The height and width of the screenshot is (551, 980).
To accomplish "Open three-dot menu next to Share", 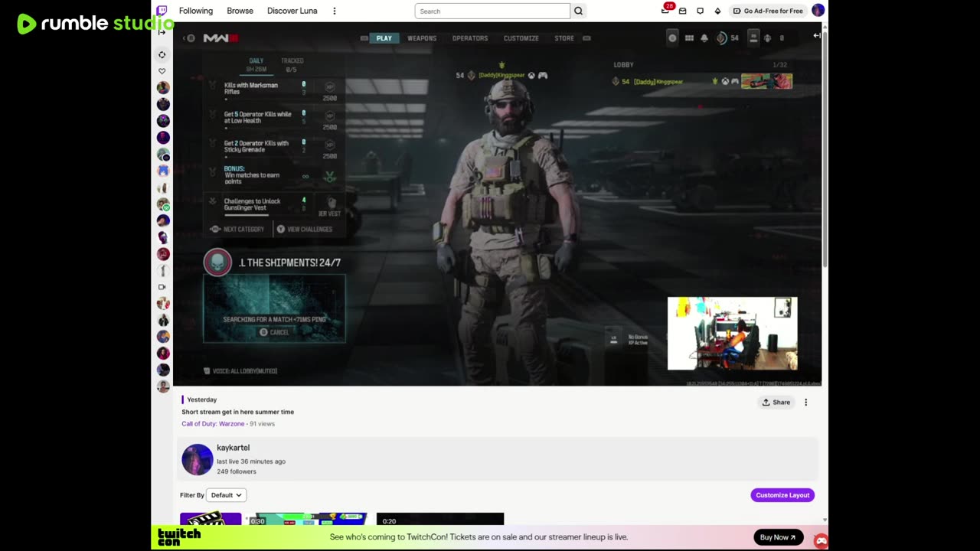I will (805, 403).
